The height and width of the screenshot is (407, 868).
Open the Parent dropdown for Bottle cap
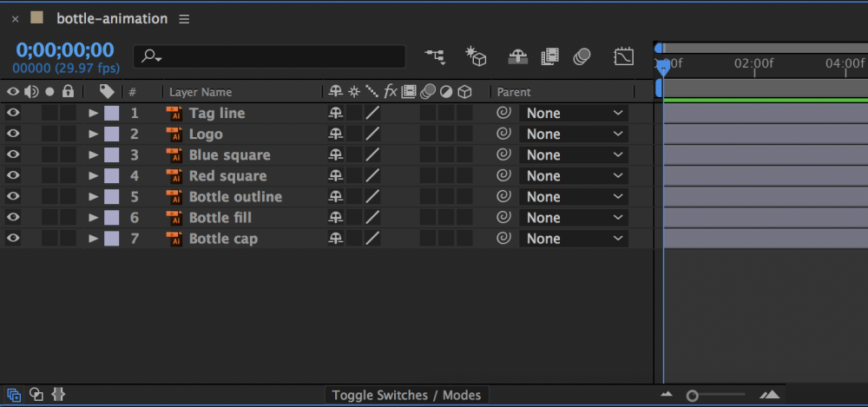coord(574,239)
